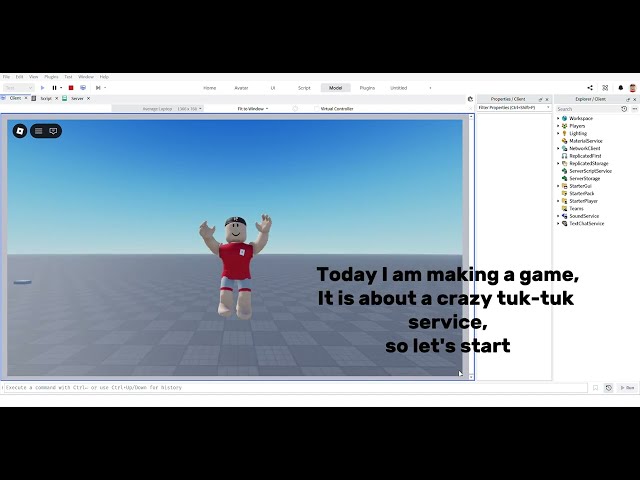This screenshot has width=640, height=480.
Task: Undock the Explorer panel
Action: point(628,99)
